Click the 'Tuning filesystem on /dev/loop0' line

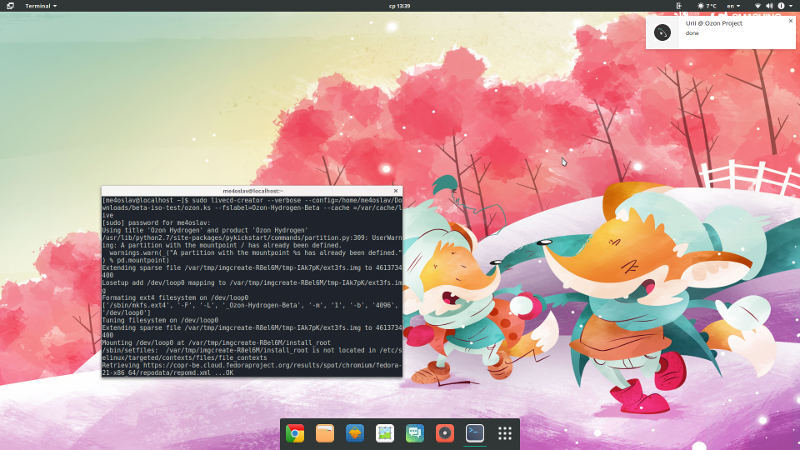(160, 320)
